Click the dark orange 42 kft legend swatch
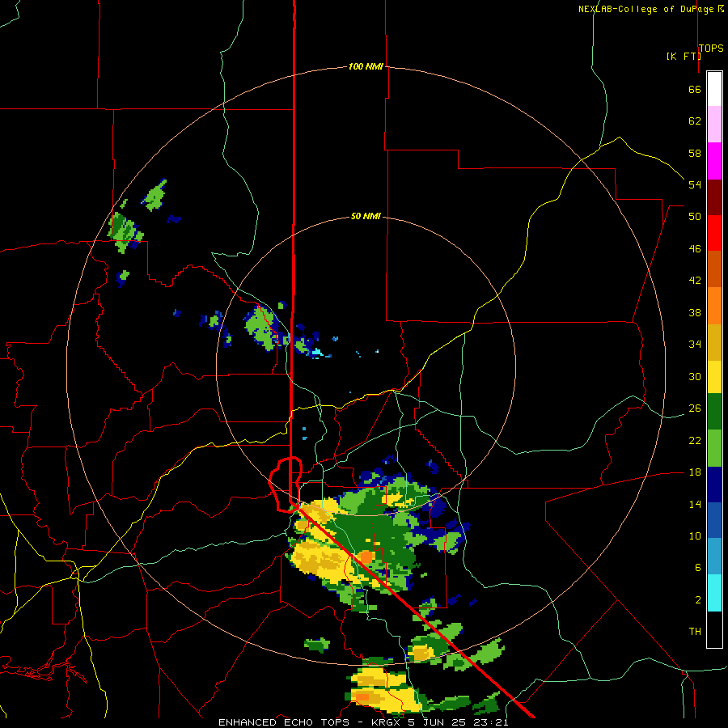The height and width of the screenshot is (728, 728). [x=714, y=269]
